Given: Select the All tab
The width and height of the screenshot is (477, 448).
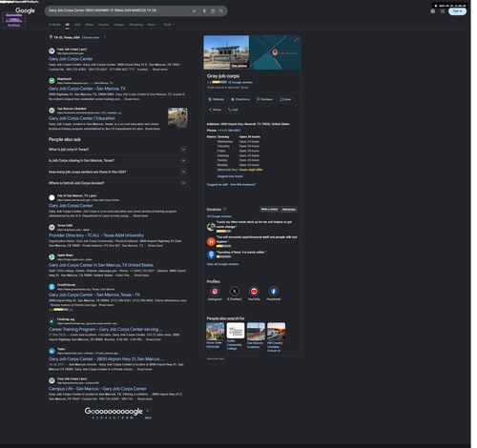Looking at the screenshot, I should coord(67,25).
